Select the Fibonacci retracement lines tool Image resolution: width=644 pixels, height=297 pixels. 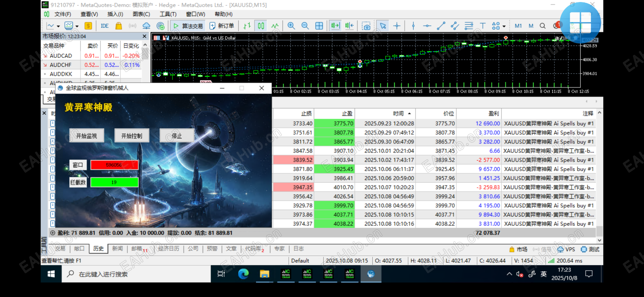pyautogui.click(x=469, y=26)
